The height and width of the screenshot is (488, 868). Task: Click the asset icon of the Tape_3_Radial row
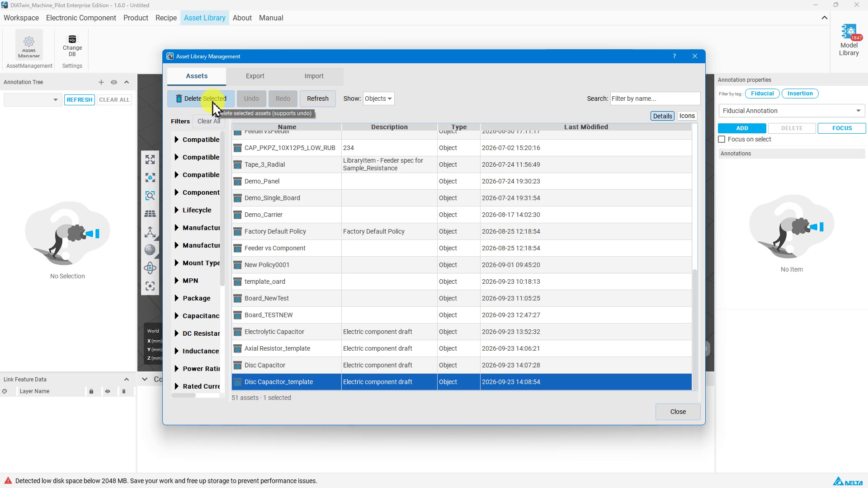(x=237, y=164)
